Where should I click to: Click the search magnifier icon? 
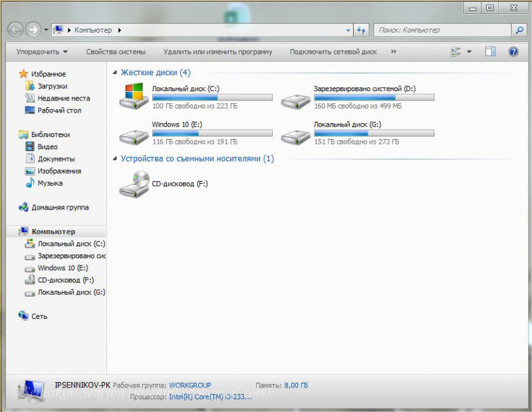point(519,30)
